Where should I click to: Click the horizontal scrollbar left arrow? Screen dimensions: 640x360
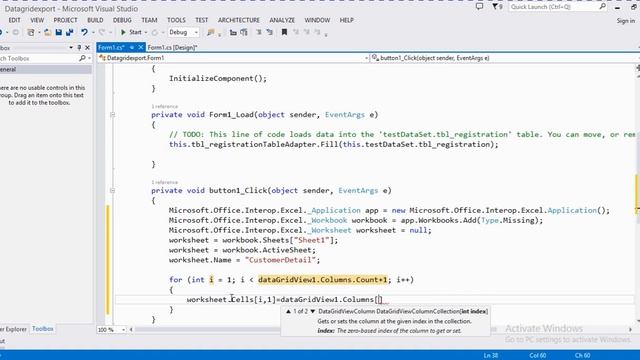pyautogui.click(x=131, y=329)
